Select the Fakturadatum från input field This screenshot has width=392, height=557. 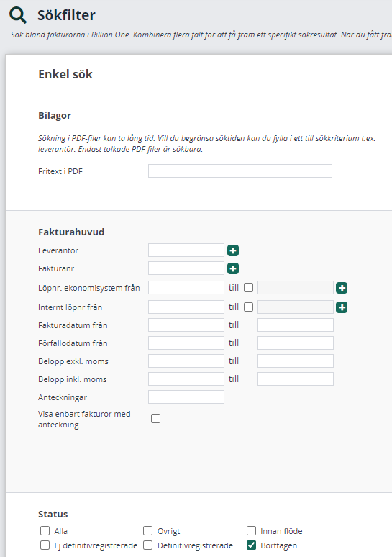(x=186, y=325)
